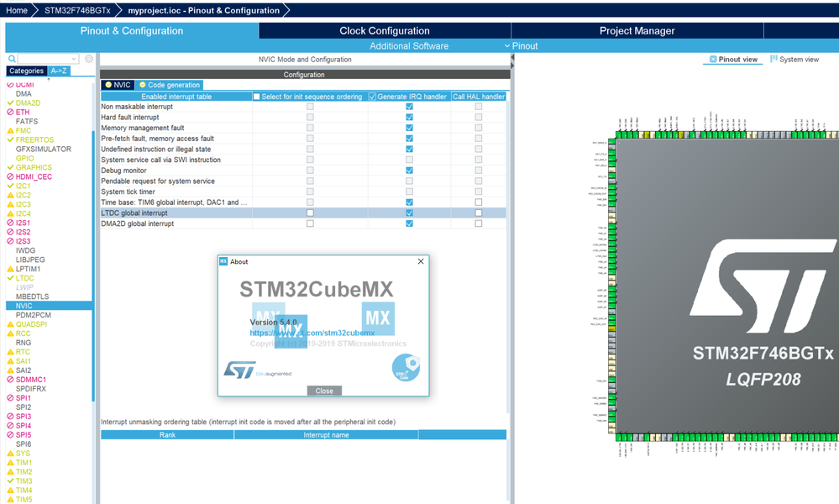
Task: Click the warning icon beside LPTIM1
Action: (10, 269)
